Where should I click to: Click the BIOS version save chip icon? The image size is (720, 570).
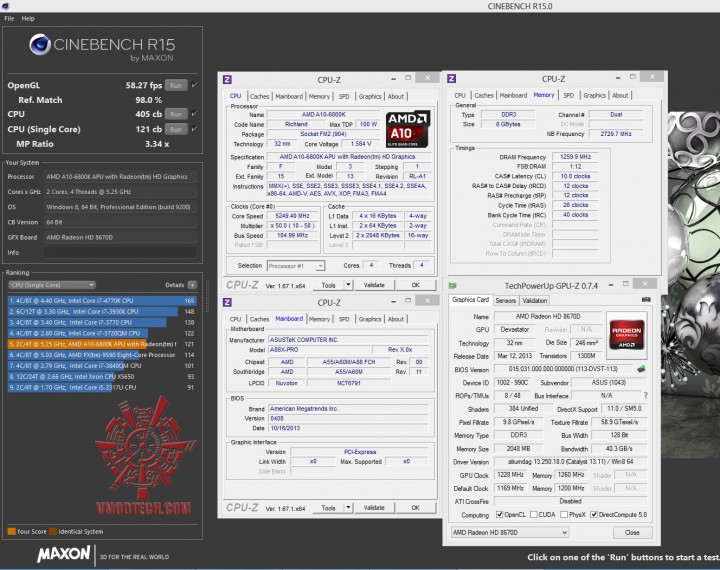tap(641, 368)
